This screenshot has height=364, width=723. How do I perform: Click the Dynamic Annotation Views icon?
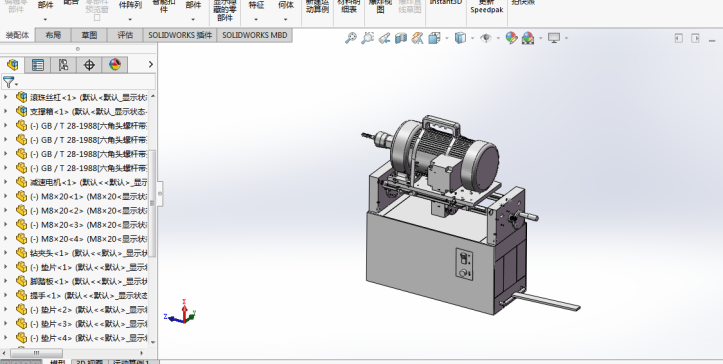(417, 38)
